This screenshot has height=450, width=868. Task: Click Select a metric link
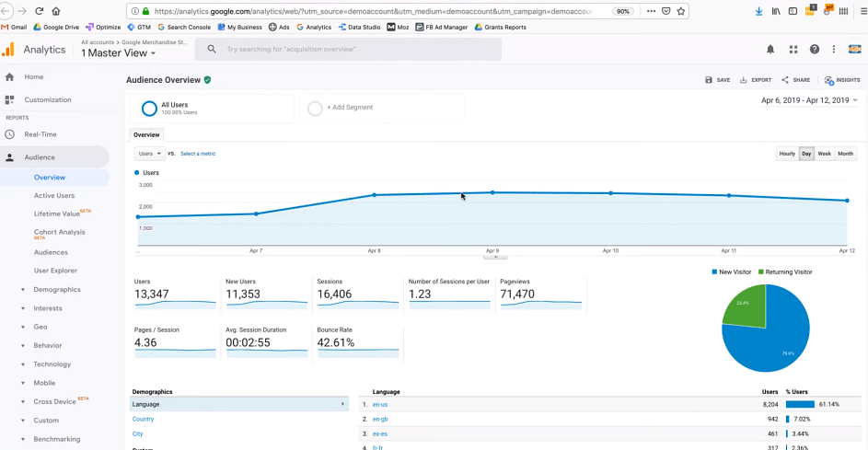pos(198,154)
